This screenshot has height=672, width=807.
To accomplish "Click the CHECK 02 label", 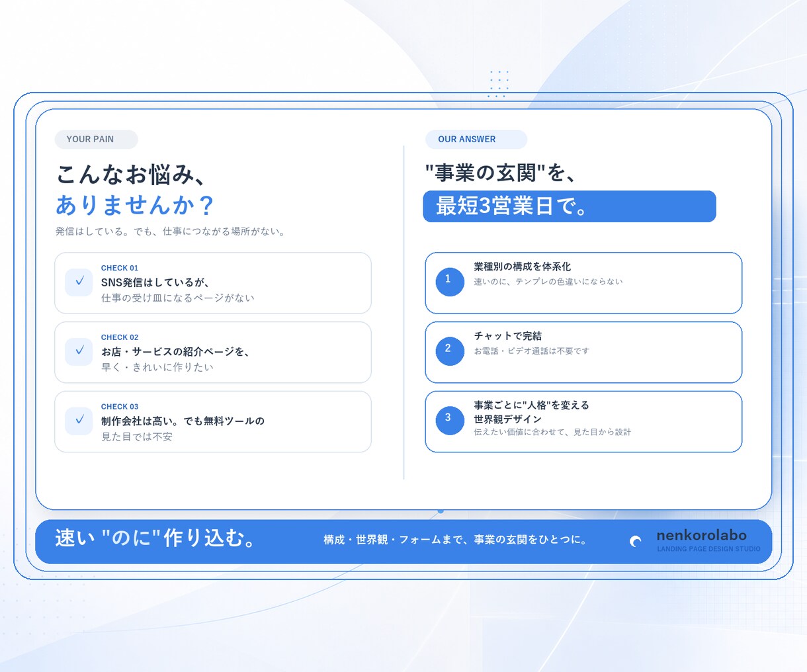I will 120,337.
